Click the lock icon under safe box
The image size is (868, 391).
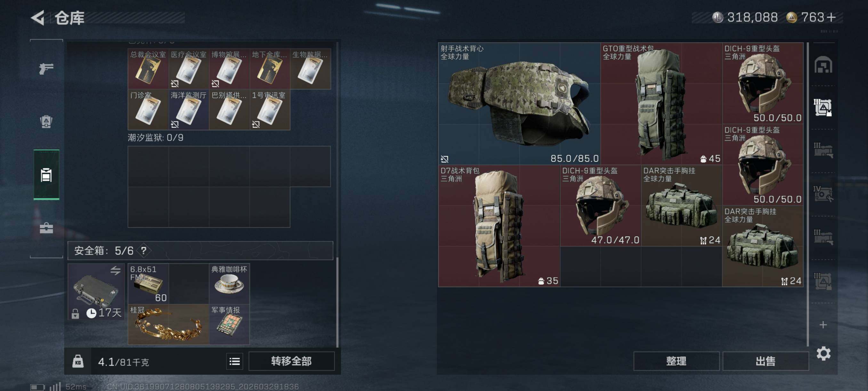(x=76, y=314)
